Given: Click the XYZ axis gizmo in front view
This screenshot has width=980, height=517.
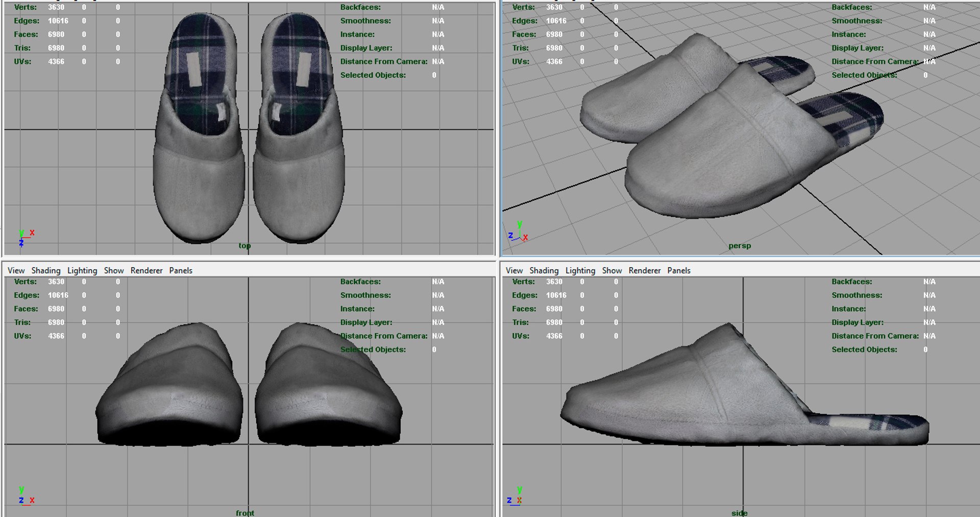Looking at the screenshot, I should (26, 496).
